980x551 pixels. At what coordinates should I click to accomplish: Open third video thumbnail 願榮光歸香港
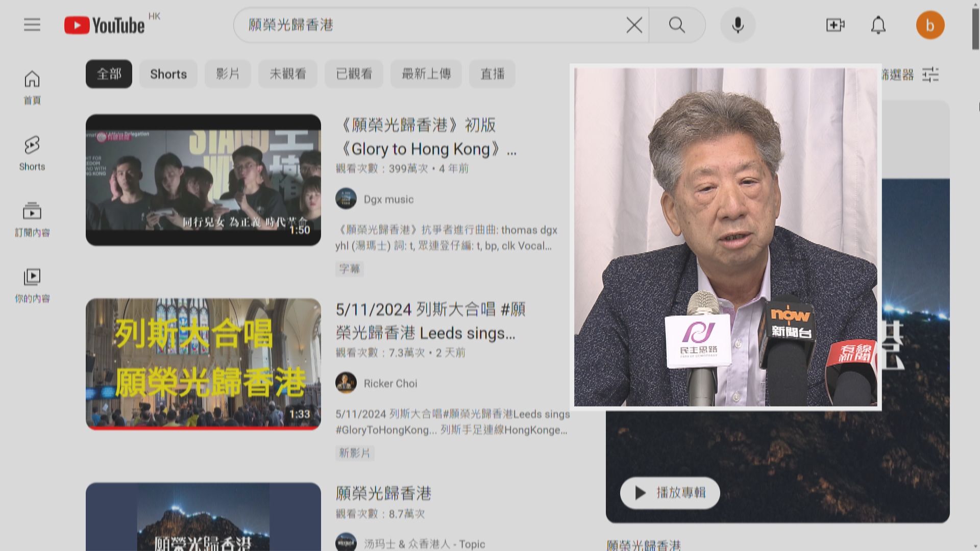[203, 517]
